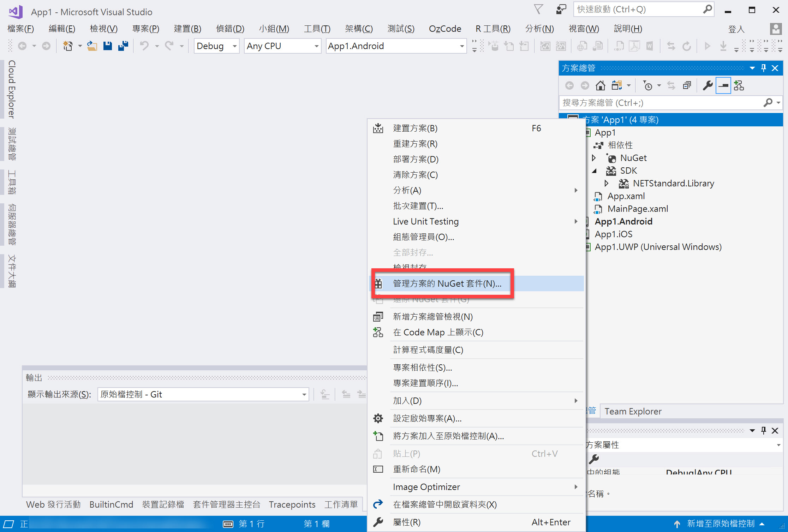
Task: Click the Navigate Forward toolbar arrow
Action: point(46,46)
